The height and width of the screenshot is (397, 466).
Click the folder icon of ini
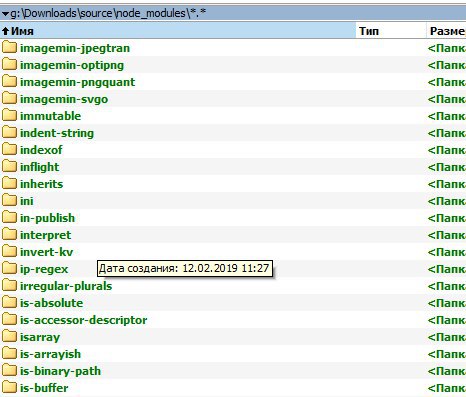click(x=9, y=200)
